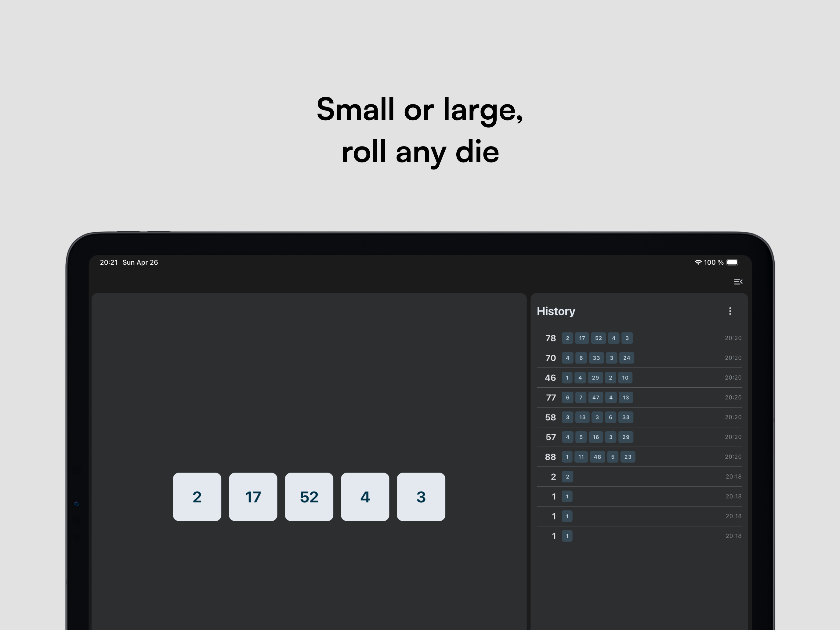This screenshot has width=840, height=630.
Task: Click chip 10 in the 46 history row
Action: [625, 378]
